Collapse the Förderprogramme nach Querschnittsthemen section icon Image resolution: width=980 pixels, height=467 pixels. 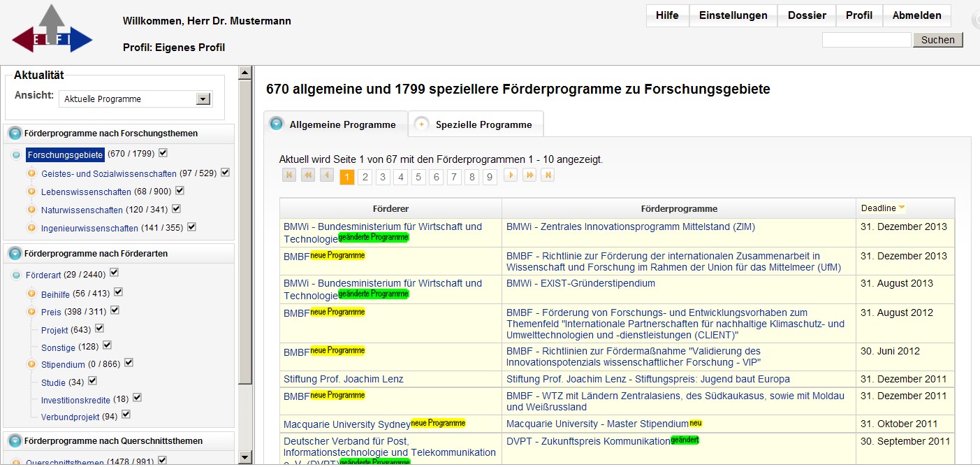coord(15,441)
